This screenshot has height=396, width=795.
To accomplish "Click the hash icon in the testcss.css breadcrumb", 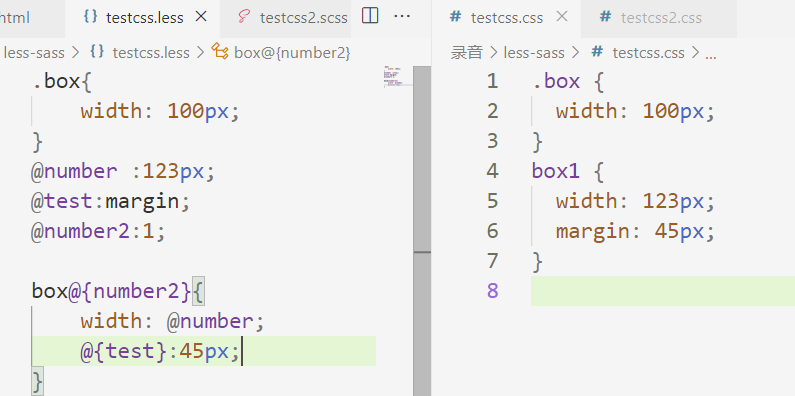I will point(597,52).
